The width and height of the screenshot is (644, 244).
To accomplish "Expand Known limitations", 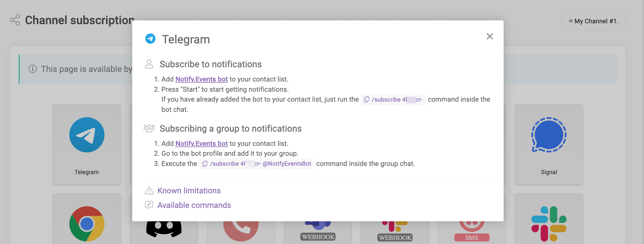I will [x=189, y=191].
